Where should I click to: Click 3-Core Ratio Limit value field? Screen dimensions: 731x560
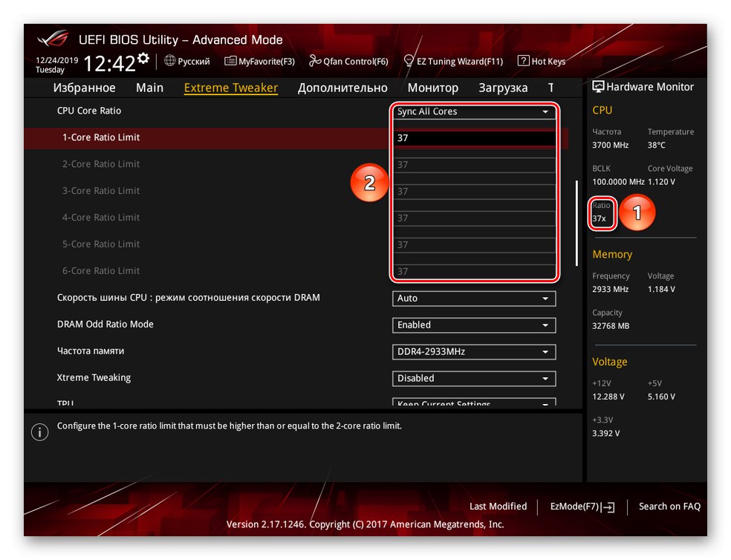coord(474,192)
